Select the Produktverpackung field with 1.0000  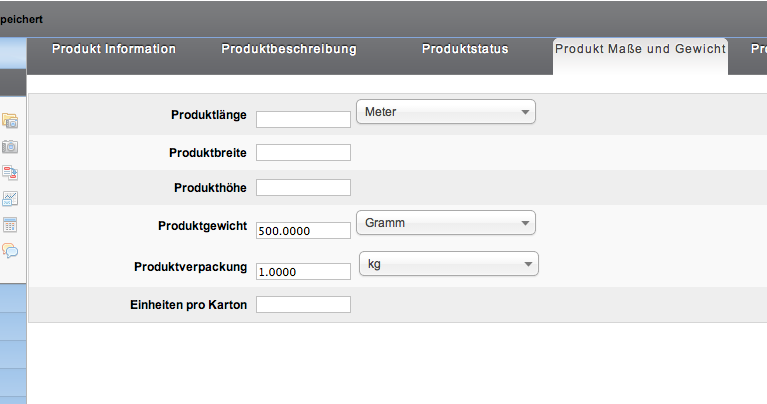point(303,271)
